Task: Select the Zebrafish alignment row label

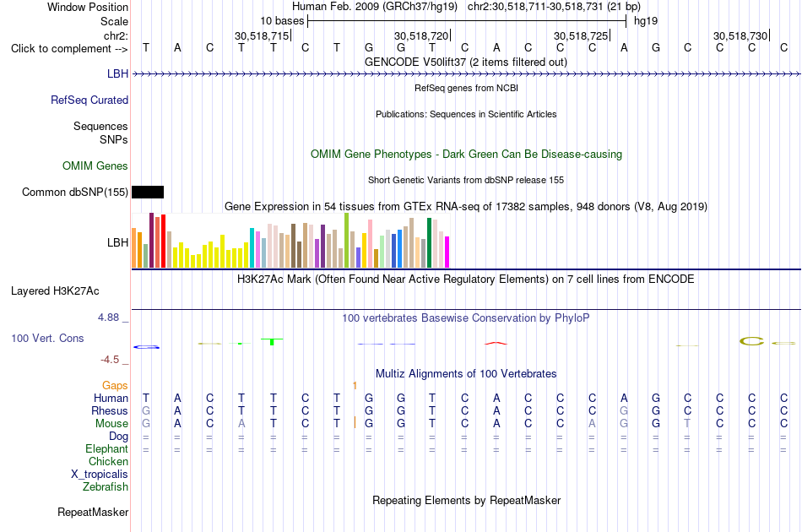Action: pyautogui.click(x=106, y=486)
